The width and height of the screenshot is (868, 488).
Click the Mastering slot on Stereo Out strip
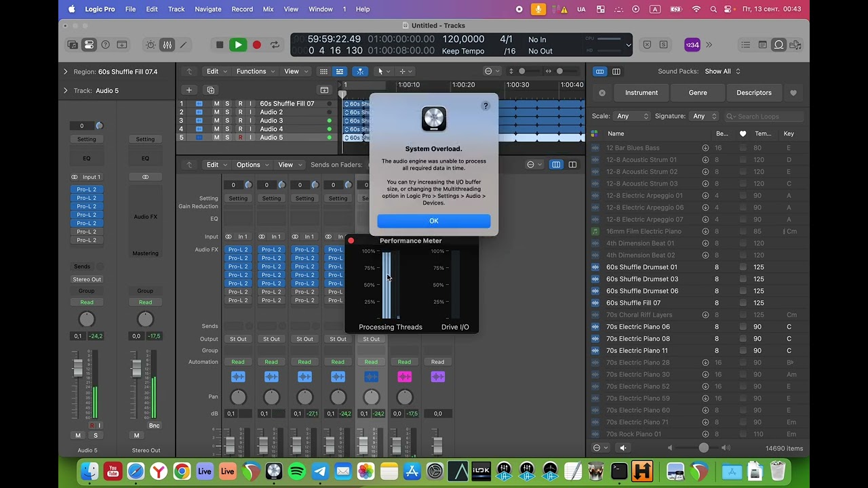coord(145,253)
